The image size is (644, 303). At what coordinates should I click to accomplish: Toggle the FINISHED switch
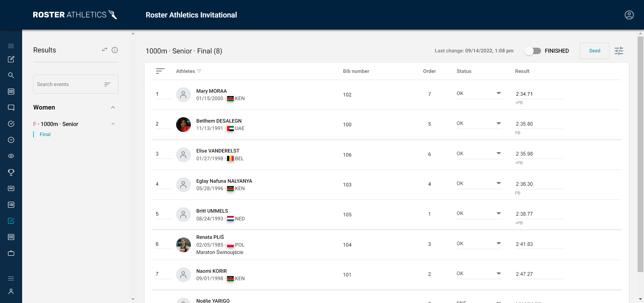click(x=533, y=51)
